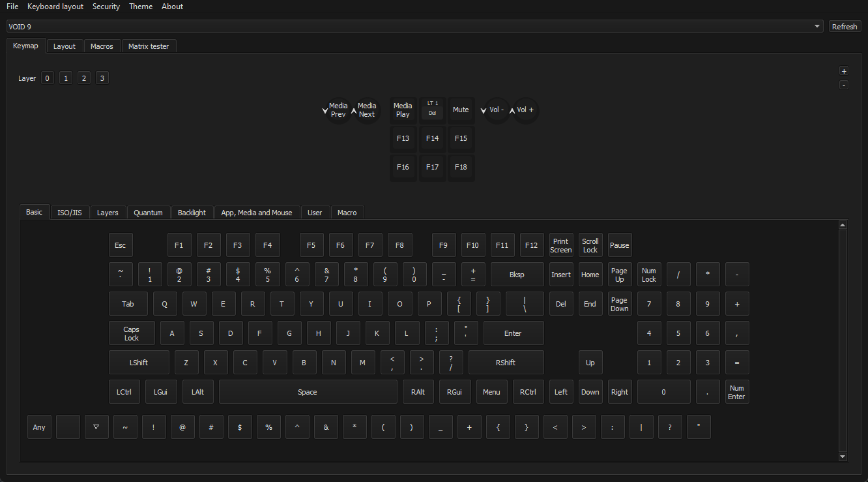Screen dimensions: 868x482
Task: Select the Media Play key in keymap
Action: click(403, 110)
